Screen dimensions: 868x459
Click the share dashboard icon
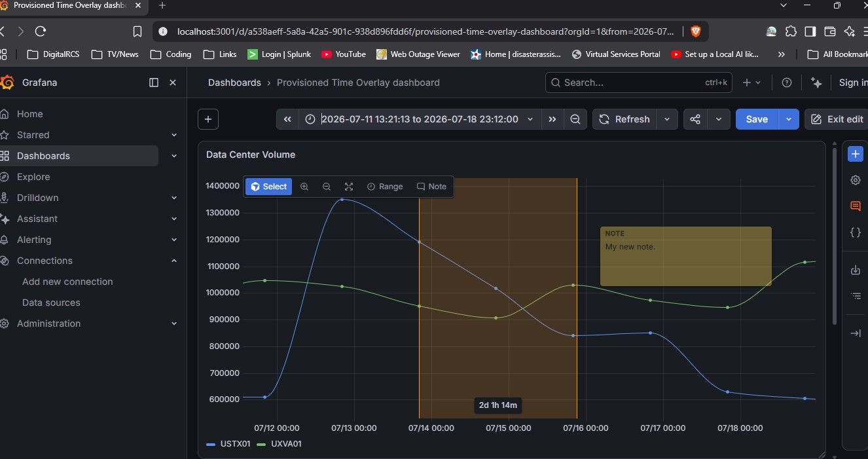(695, 119)
